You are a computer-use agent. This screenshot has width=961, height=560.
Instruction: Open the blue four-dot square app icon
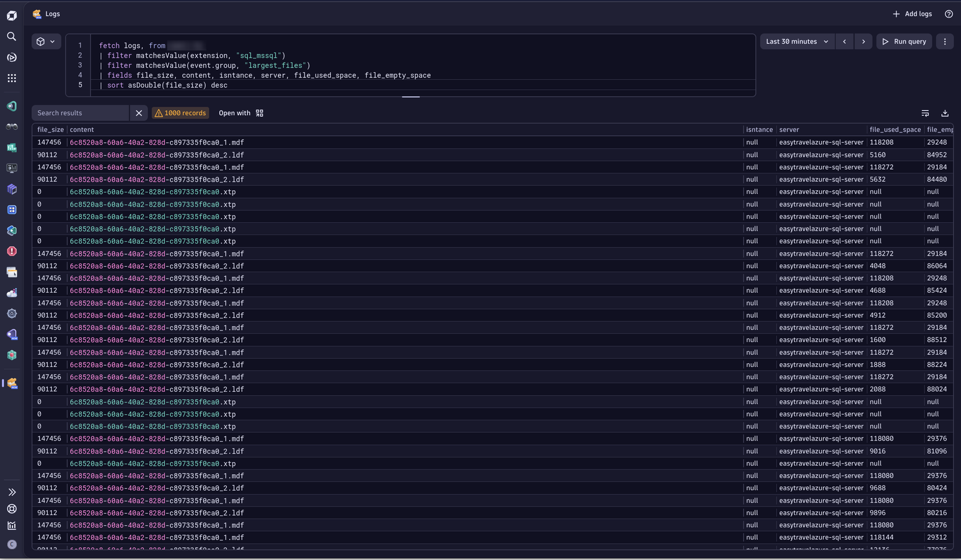click(11, 209)
